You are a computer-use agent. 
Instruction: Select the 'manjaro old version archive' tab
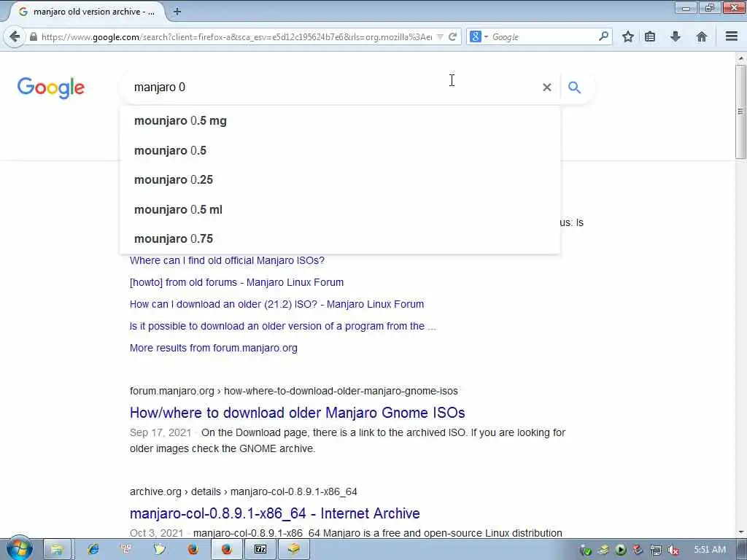[x=87, y=12]
